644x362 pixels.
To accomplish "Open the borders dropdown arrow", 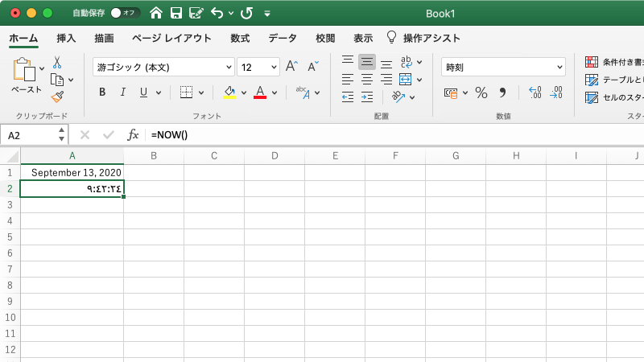I will click(201, 93).
